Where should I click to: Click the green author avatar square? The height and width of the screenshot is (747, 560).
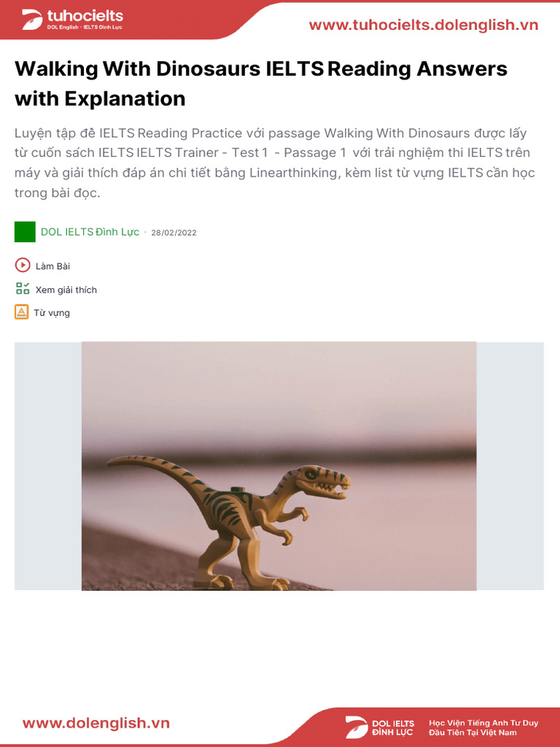pos(26,232)
